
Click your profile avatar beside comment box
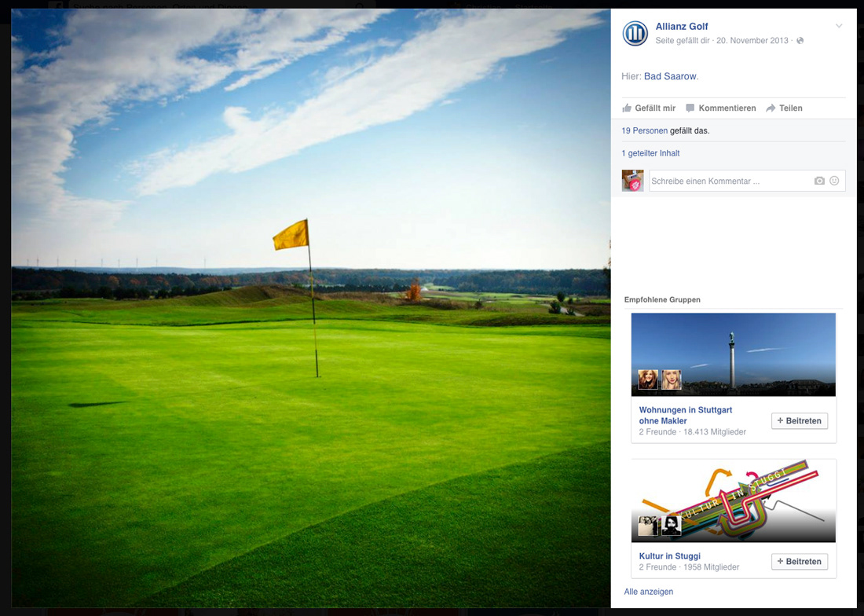(x=632, y=181)
